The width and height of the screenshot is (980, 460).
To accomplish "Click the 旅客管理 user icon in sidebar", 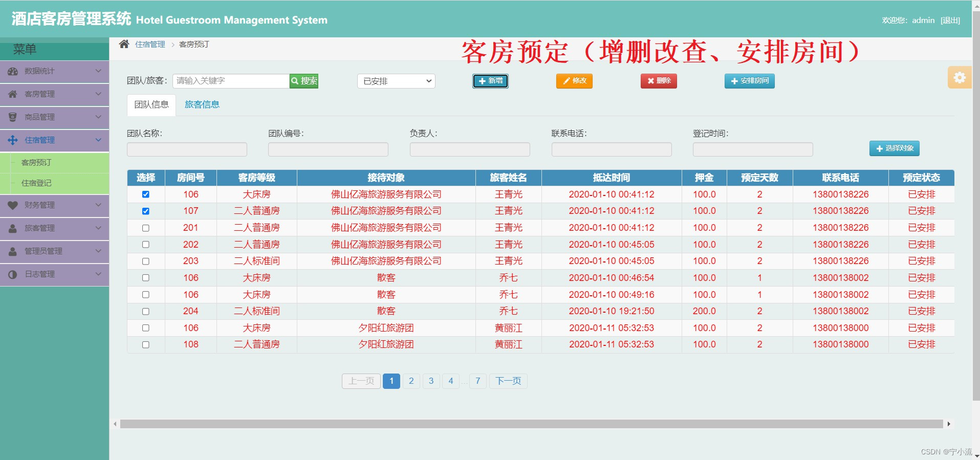I will [13, 228].
